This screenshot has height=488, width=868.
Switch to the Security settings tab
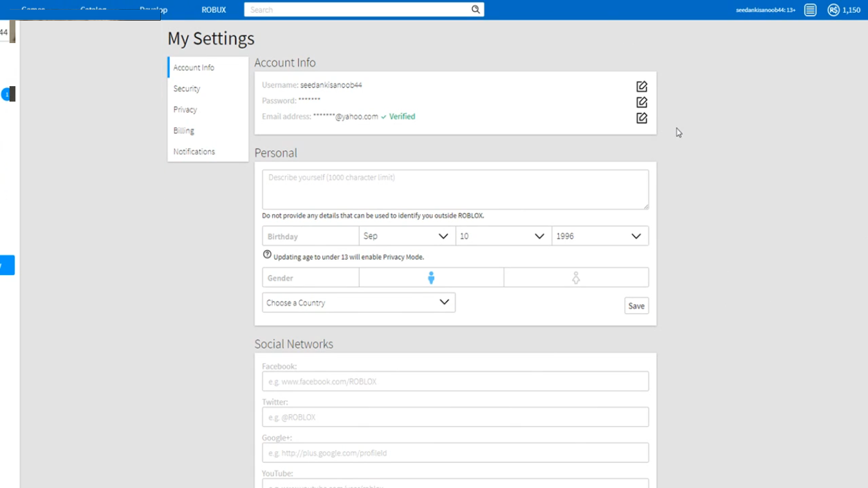tap(187, 89)
